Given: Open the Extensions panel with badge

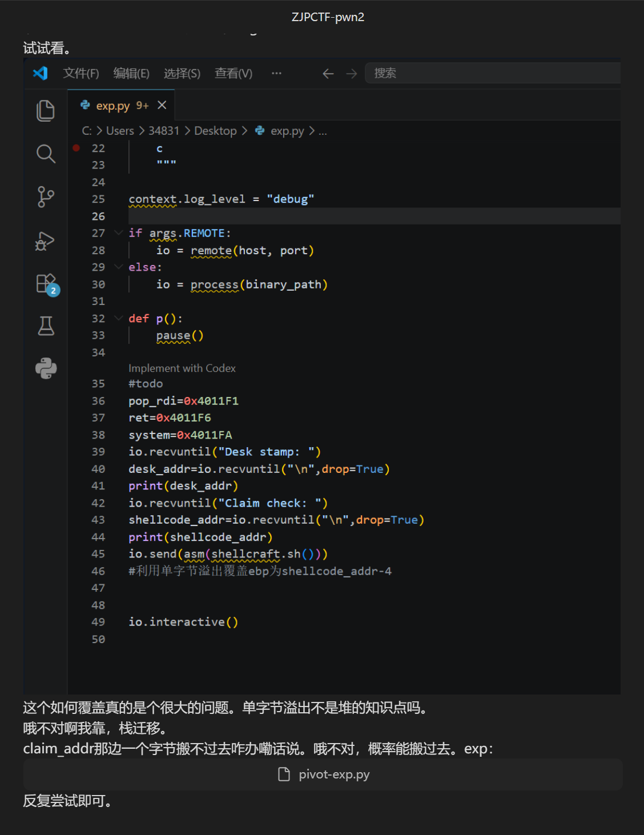Looking at the screenshot, I should pos(47,284).
